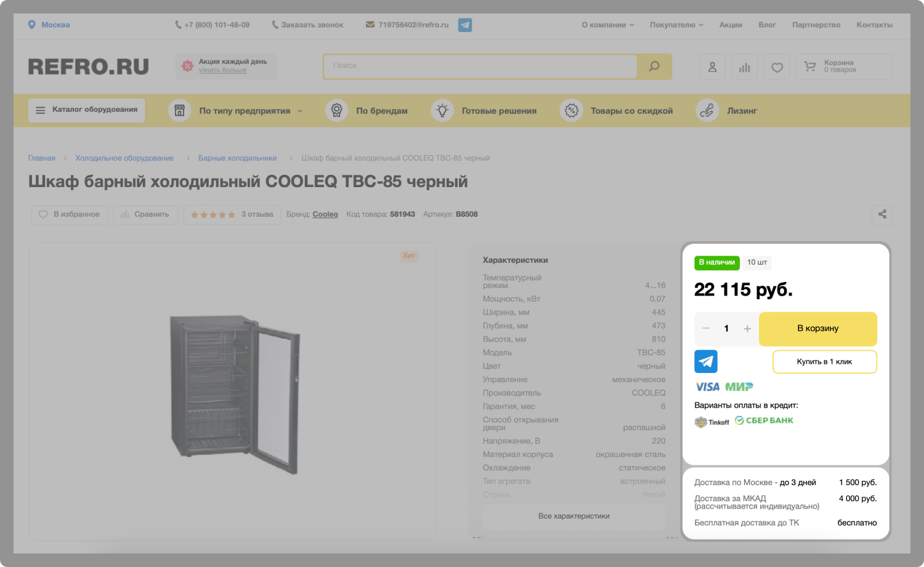Increase quantity with plus button
Image resolution: width=924 pixels, height=567 pixels.
747,329
